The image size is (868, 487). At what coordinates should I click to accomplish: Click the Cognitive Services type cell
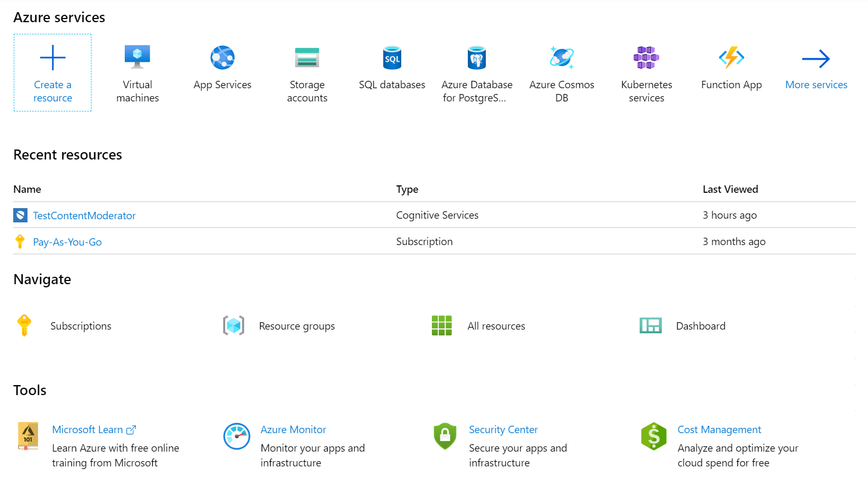pos(437,215)
